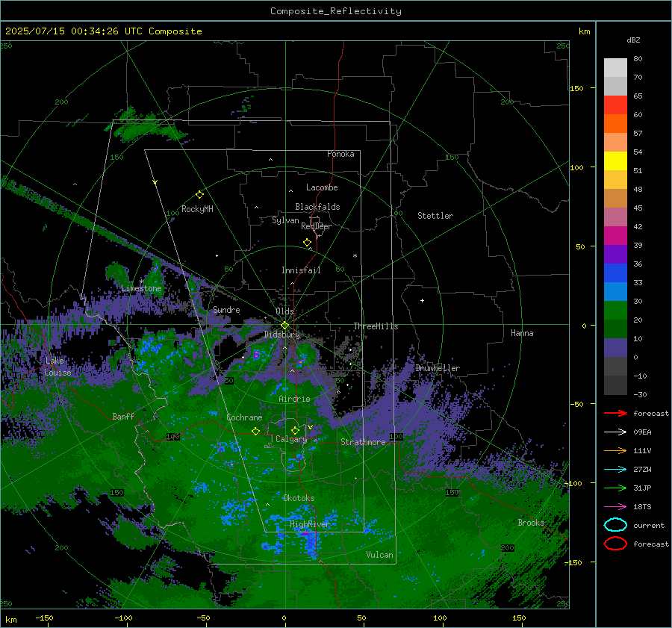
Task: Click the Brooks label
Action: 531,523
